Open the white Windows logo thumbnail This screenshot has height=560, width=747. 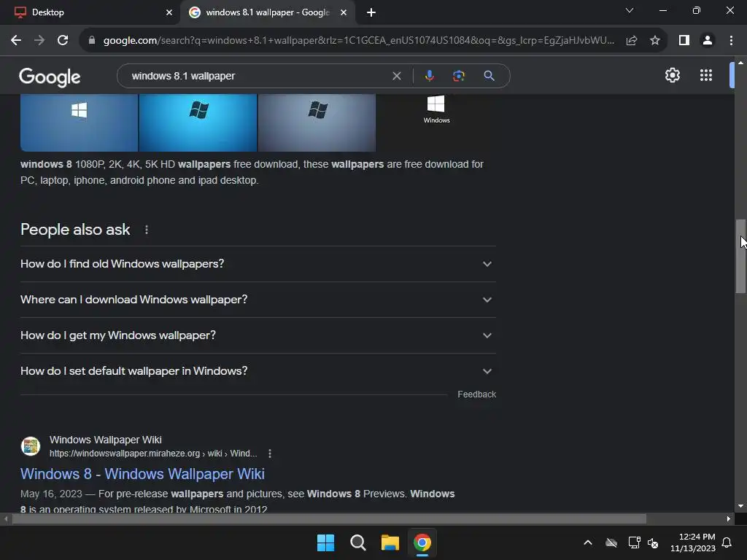coord(436,109)
